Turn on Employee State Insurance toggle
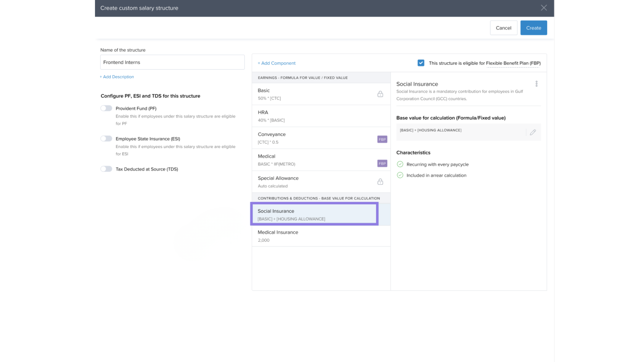 [106, 139]
